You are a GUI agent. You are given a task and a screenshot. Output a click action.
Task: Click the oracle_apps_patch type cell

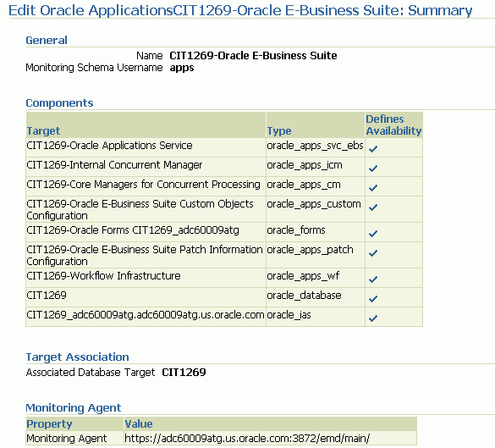pos(316,255)
